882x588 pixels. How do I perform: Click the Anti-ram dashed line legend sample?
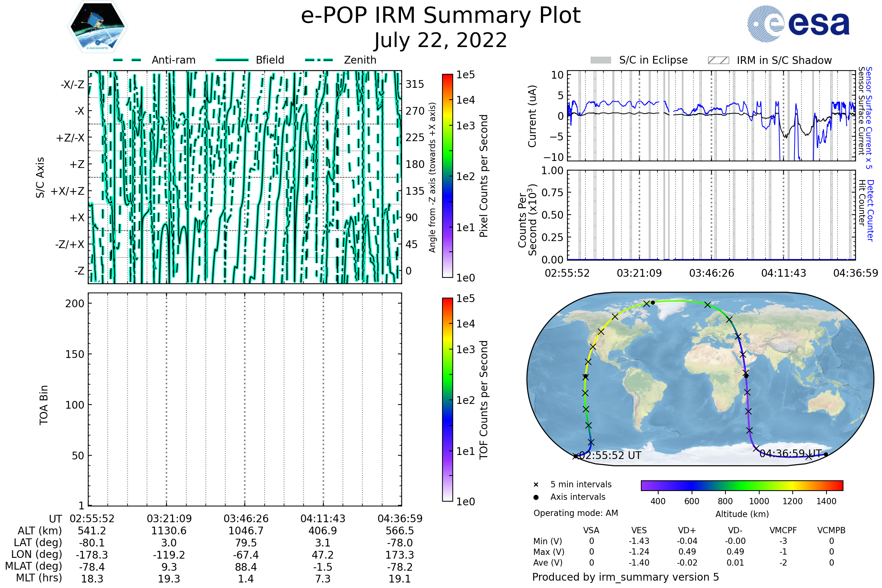127,60
